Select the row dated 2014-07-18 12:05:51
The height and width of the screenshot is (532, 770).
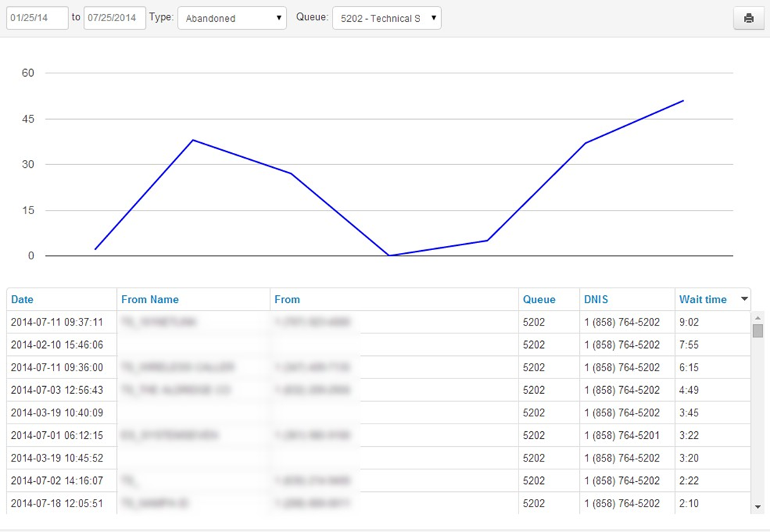(378, 503)
